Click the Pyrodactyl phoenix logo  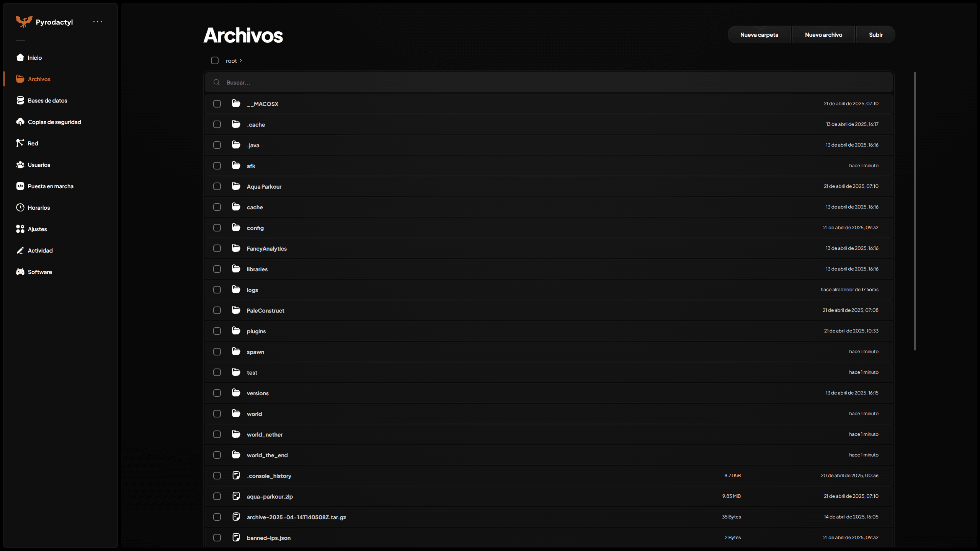click(24, 21)
